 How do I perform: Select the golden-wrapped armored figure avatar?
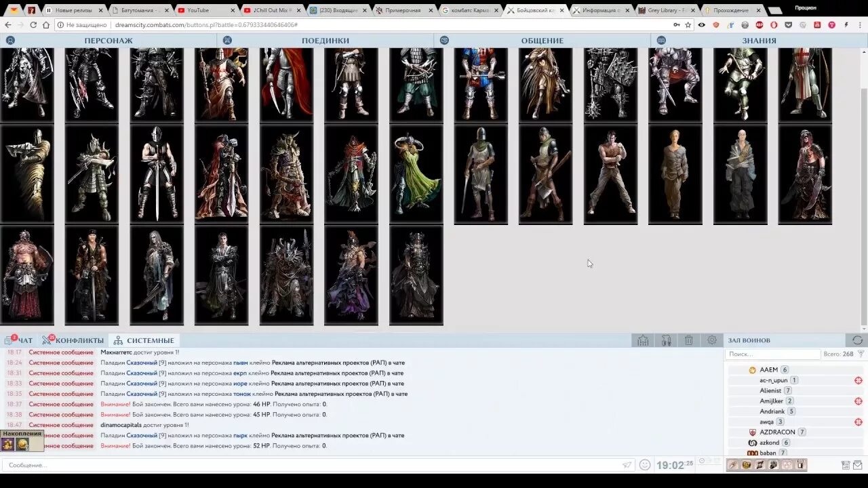26,174
